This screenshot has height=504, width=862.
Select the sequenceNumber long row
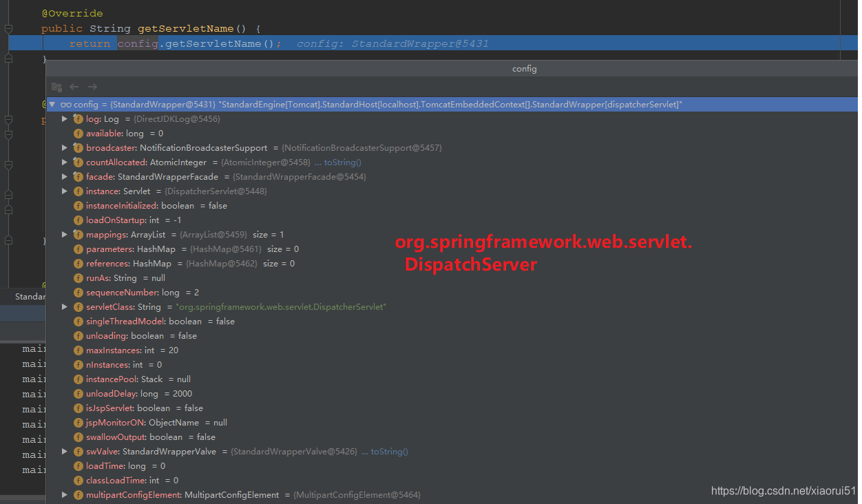coord(452,293)
